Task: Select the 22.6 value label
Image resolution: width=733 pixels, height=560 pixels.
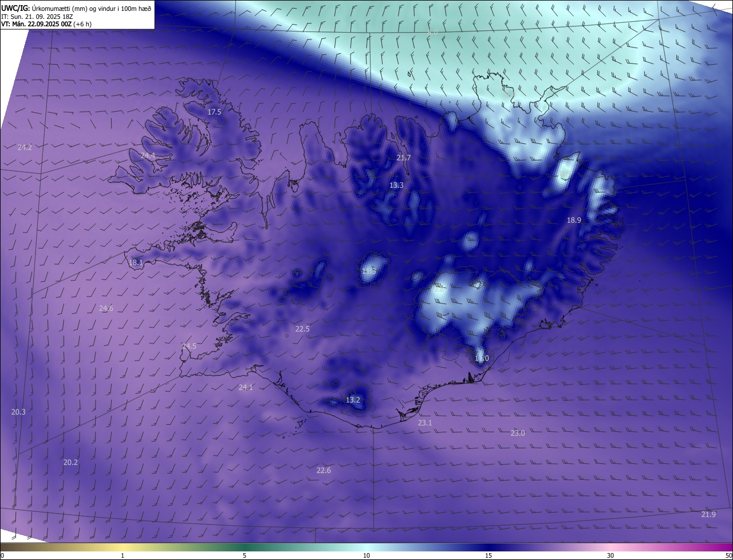Action: click(324, 470)
